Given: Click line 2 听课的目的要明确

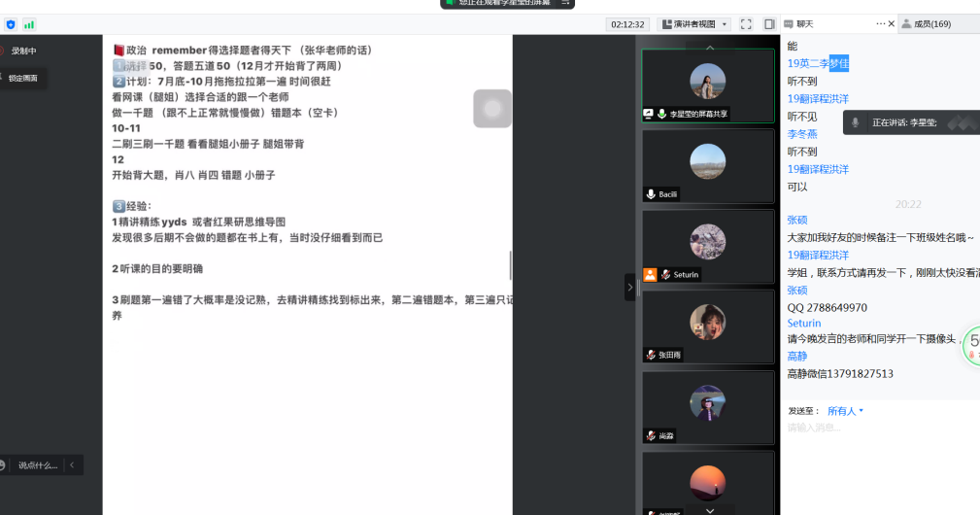Looking at the screenshot, I should click(x=157, y=269).
